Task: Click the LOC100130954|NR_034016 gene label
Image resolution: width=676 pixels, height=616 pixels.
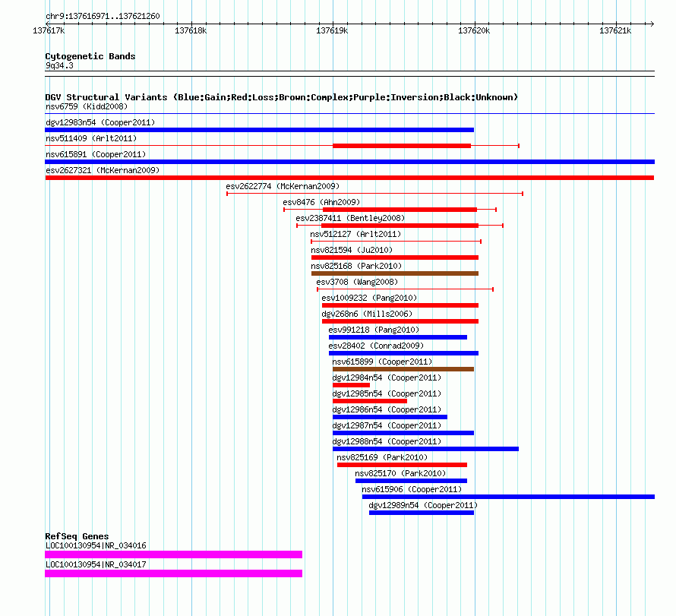Action: [x=96, y=545]
